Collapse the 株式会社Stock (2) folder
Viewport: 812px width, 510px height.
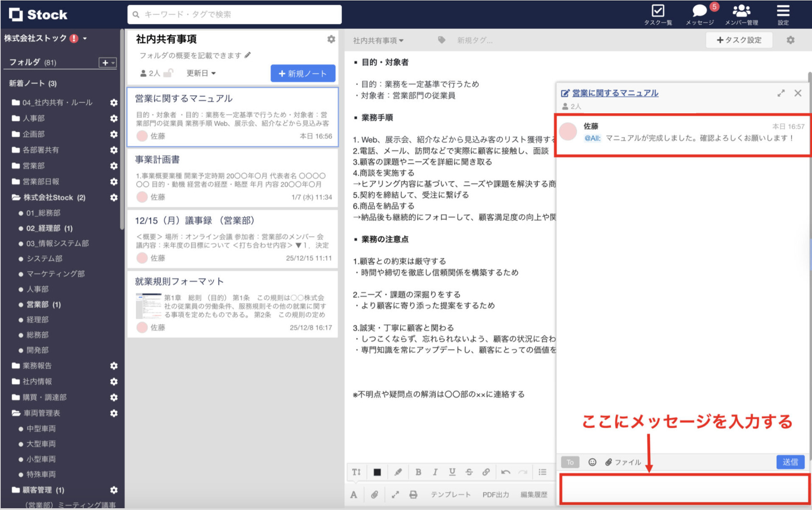(16, 197)
